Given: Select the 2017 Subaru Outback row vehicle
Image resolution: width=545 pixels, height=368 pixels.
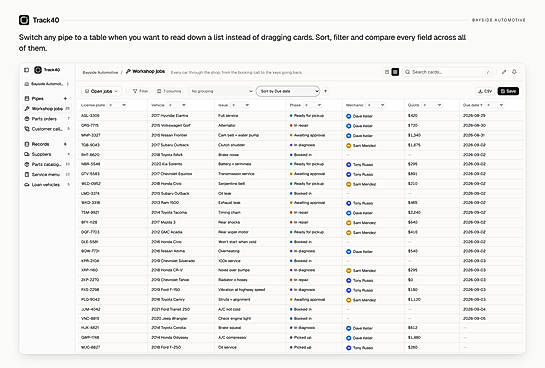Looking at the screenshot, I should tap(170, 145).
